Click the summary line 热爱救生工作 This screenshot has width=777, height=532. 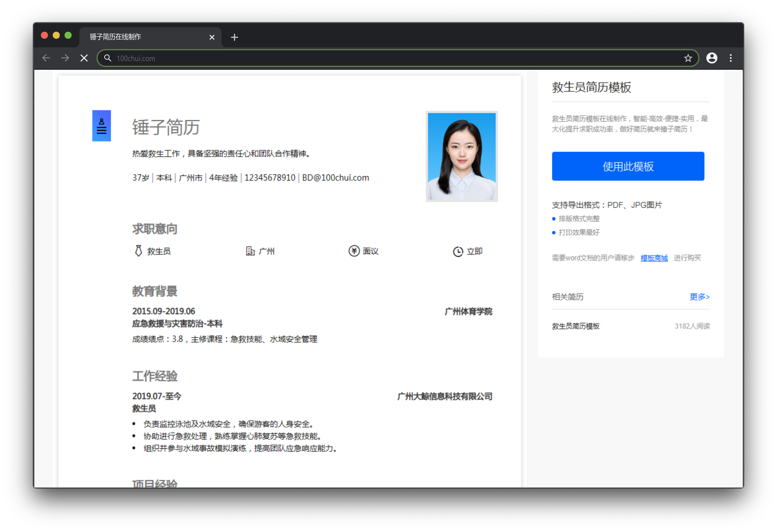coord(221,153)
